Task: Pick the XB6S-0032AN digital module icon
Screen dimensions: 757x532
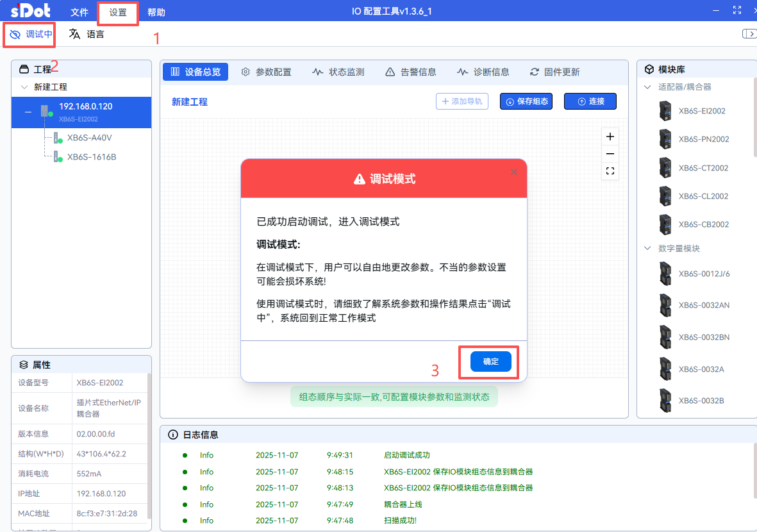Action: 665,305
